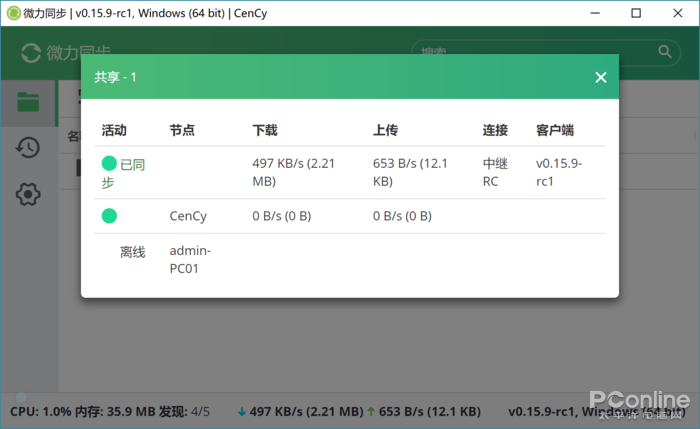Click the 中继 RC connection cell
This screenshot has height=429, width=700.
point(495,172)
